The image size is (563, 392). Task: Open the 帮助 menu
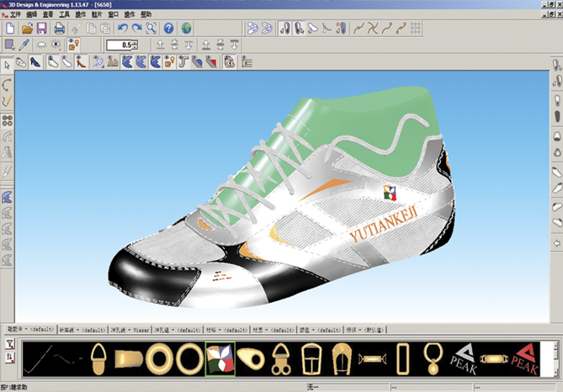(x=146, y=14)
